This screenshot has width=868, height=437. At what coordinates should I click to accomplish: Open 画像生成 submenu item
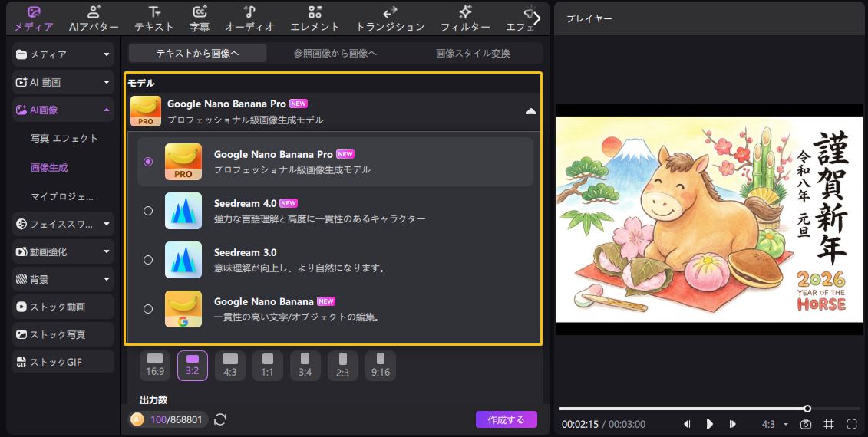(49, 167)
